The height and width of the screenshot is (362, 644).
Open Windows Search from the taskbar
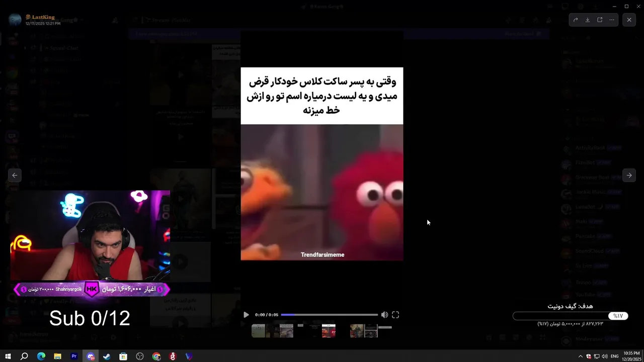[x=24, y=356]
